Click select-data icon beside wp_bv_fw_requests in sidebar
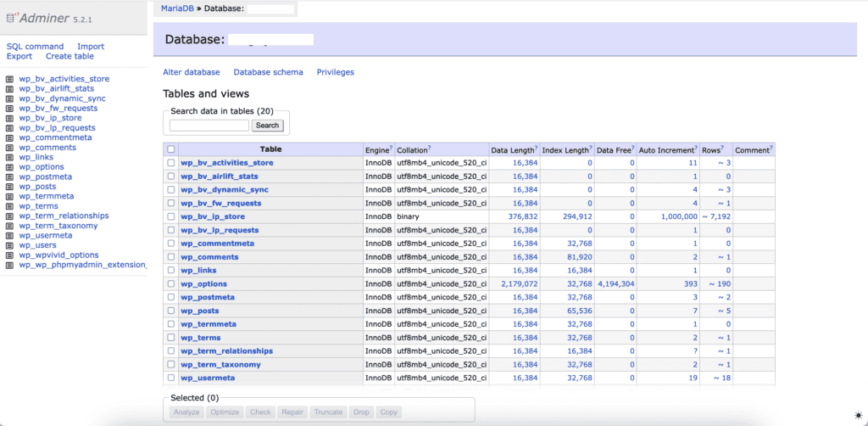The width and height of the screenshot is (868, 426). coord(9,109)
